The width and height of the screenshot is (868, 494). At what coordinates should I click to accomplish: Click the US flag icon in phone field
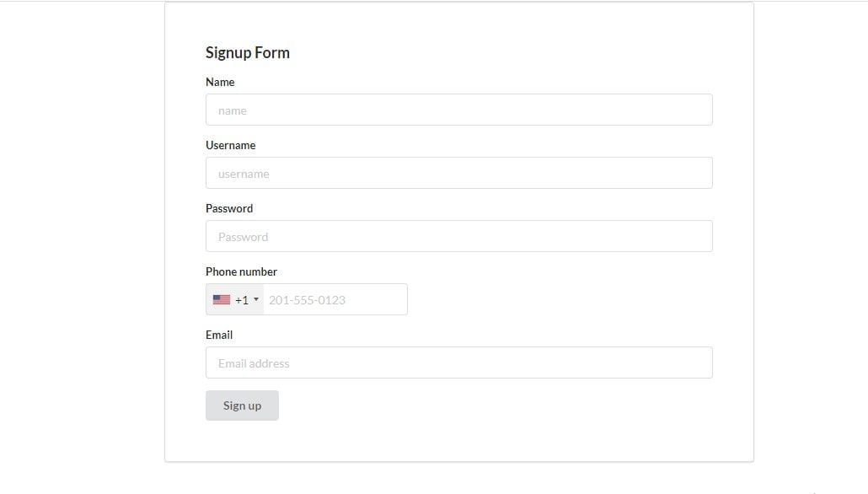point(221,298)
